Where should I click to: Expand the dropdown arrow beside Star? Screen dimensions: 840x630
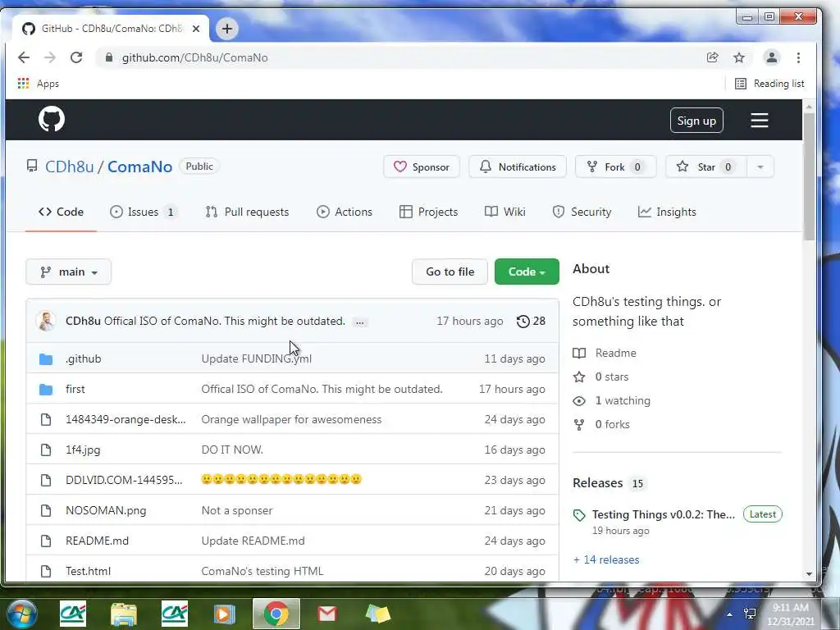click(x=760, y=167)
